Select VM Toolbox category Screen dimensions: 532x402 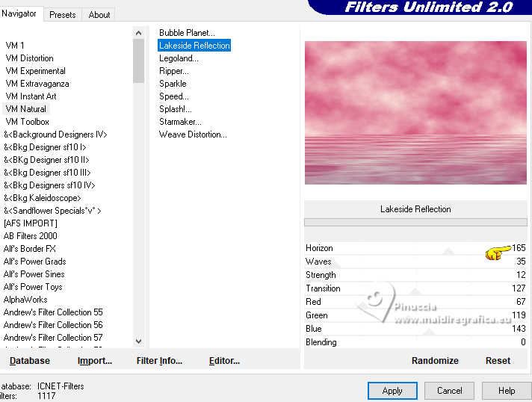27,122
